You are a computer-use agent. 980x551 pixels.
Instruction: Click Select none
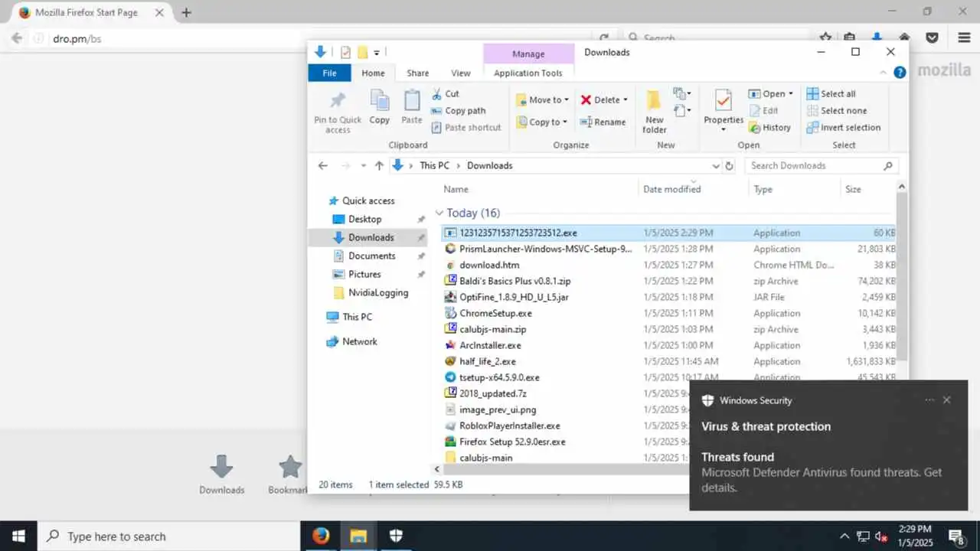(x=836, y=110)
